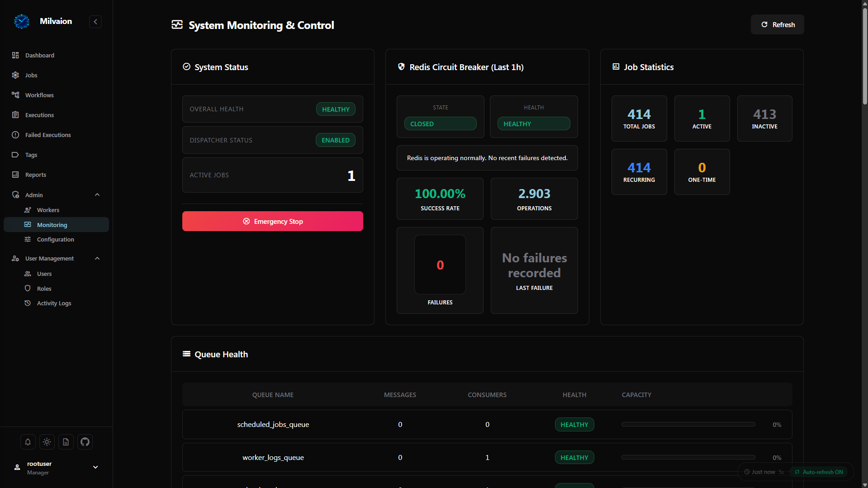This screenshot has width=868, height=488.
Task: Click the Refresh button
Action: click(777, 24)
